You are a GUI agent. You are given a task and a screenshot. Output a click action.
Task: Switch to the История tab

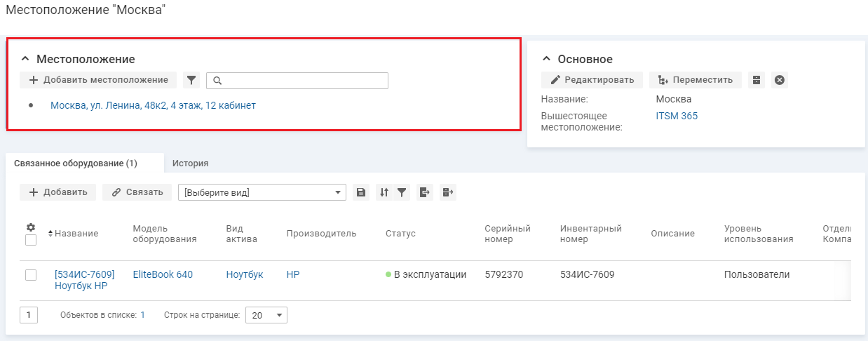pos(191,163)
